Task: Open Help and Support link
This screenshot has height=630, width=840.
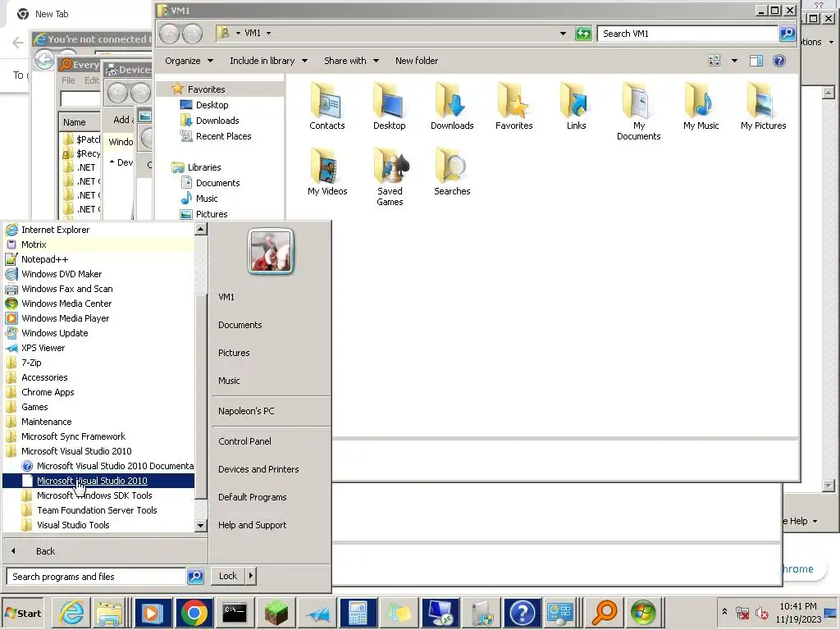Action: click(x=252, y=525)
